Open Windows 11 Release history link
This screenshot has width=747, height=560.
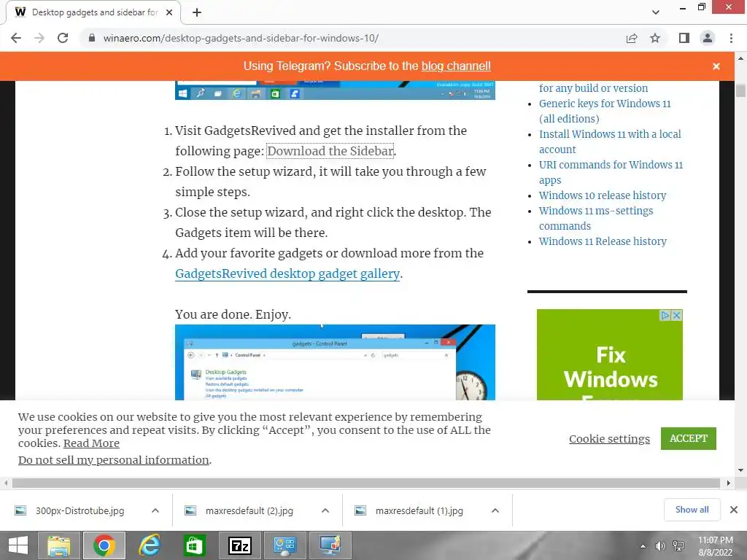603,241
